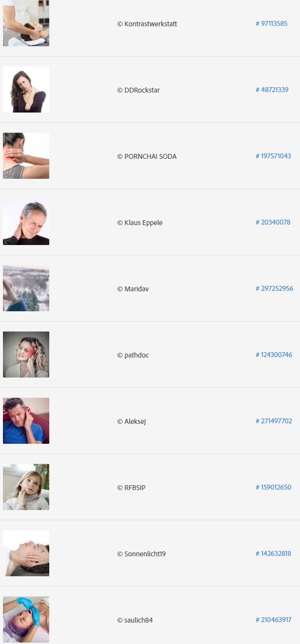The width and height of the screenshot is (300, 644).
Task: Click the Kontrastwerkstatt neck massage thumbnail
Action: 26,23
